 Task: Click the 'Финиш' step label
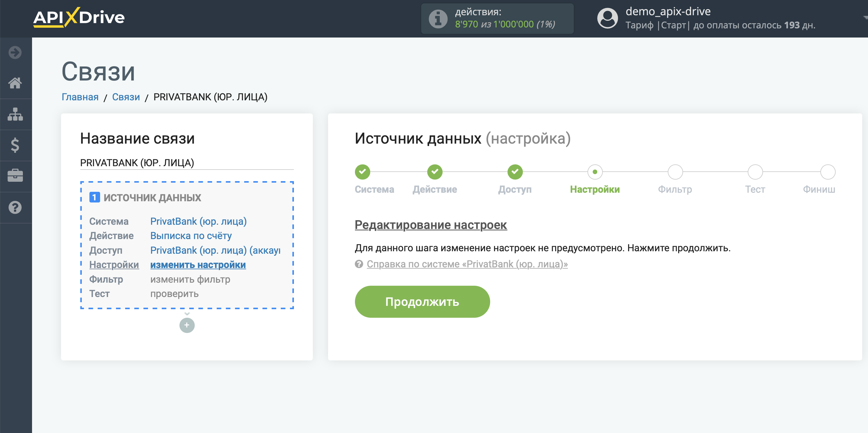(819, 190)
